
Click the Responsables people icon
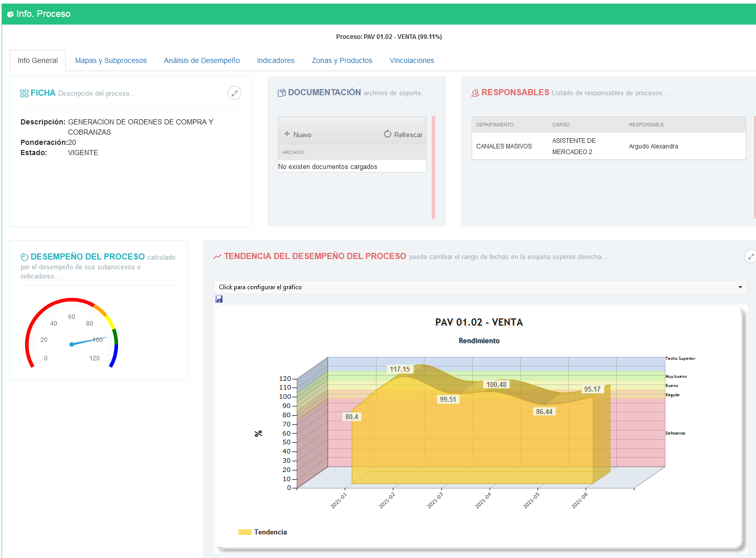[x=475, y=93]
